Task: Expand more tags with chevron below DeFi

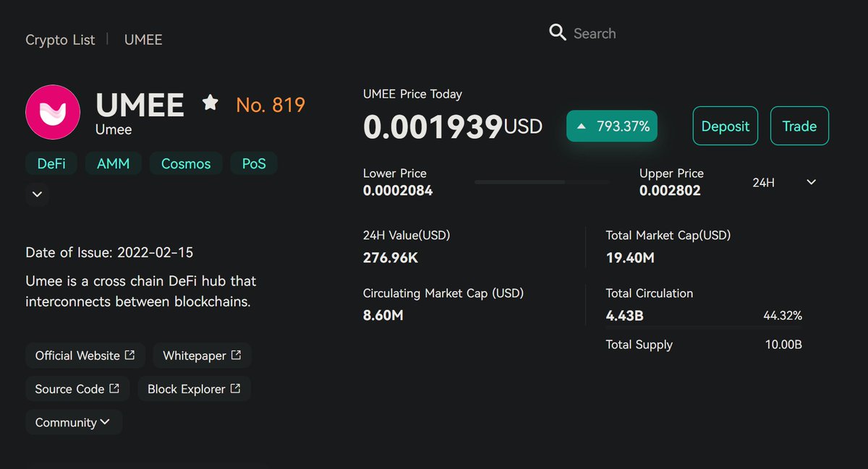Action: tap(38, 194)
